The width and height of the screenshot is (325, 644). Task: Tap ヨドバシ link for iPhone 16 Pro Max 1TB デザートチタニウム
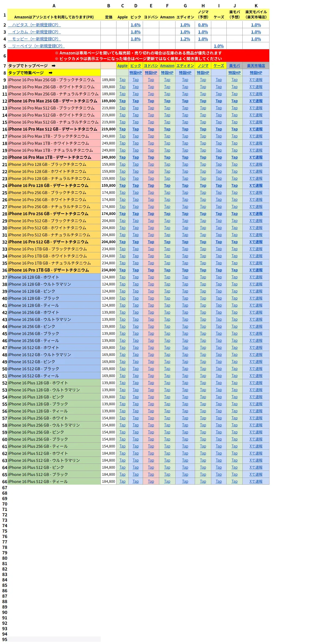pyautogui.click(x=151, y=157)
